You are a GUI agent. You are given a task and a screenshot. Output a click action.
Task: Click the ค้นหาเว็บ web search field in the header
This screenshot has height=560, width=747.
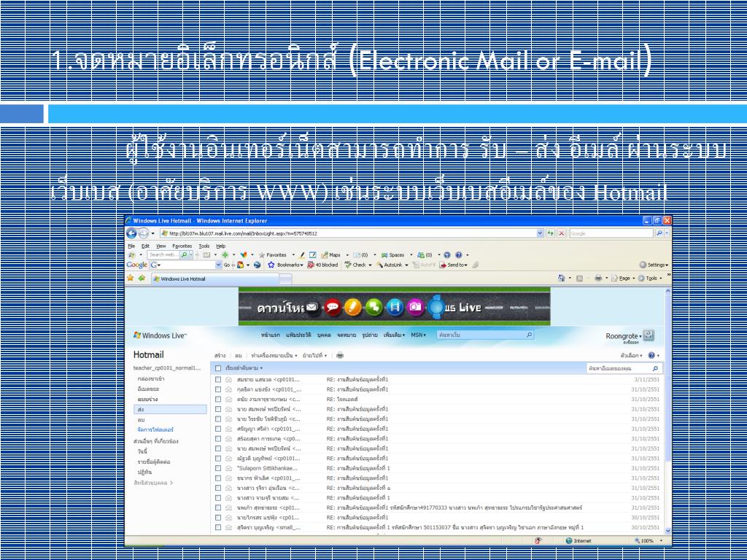pos(485,335)
